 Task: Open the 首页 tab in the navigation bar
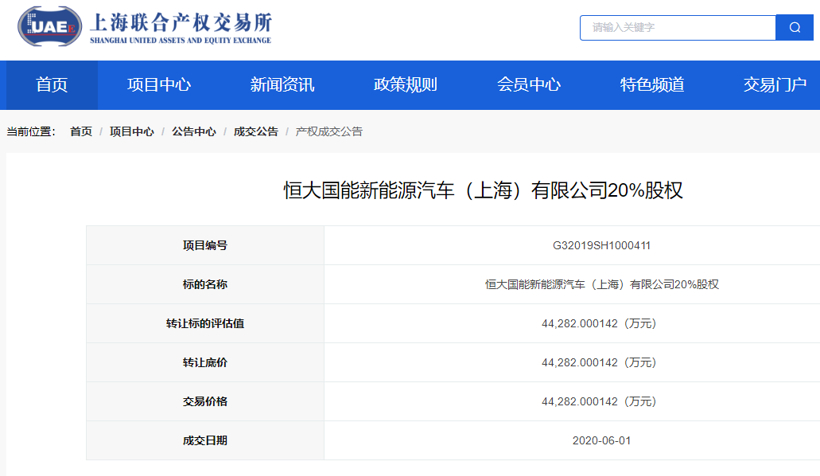point(52,85)
